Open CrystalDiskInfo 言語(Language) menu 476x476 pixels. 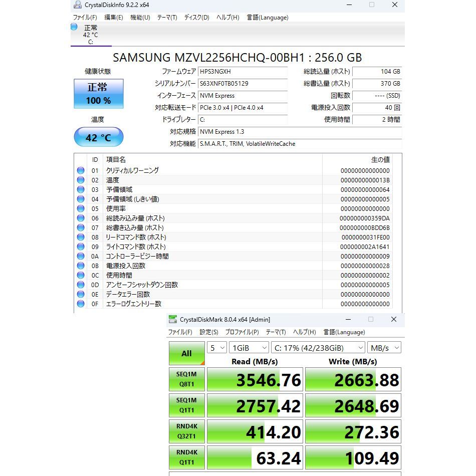click(x=268, y=18)
